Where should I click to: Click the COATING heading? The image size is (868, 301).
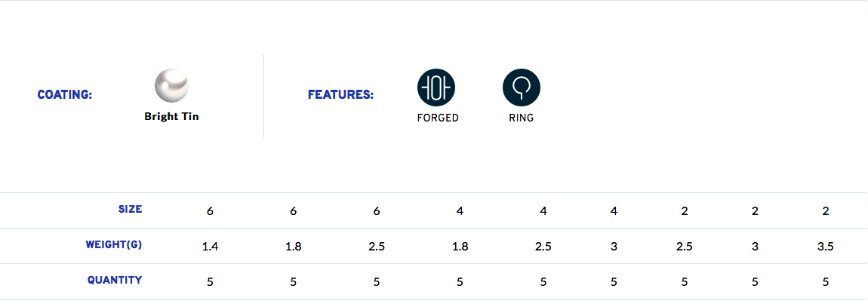(x=65, y=94)
